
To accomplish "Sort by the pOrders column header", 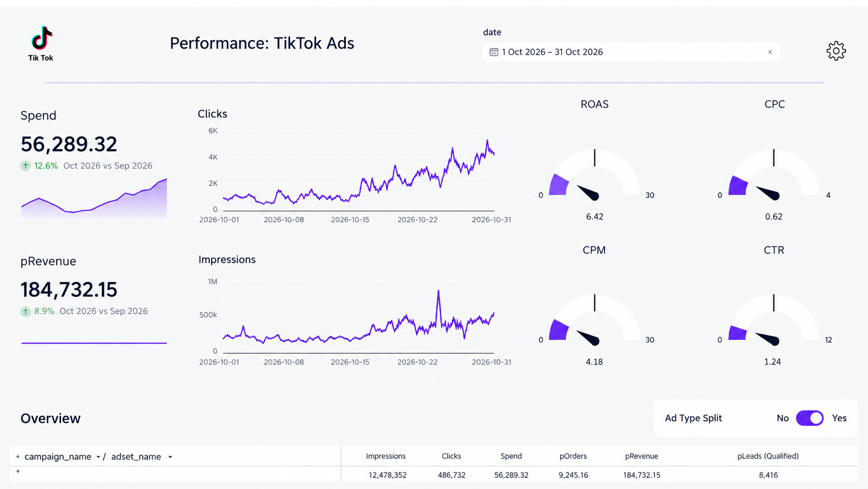I will (573, 456).
